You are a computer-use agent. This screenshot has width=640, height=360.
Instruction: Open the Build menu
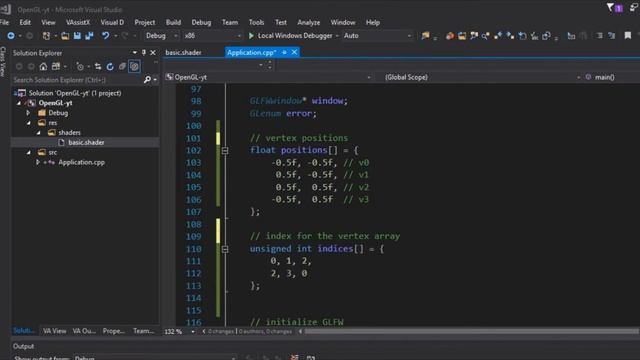(173, 22)
